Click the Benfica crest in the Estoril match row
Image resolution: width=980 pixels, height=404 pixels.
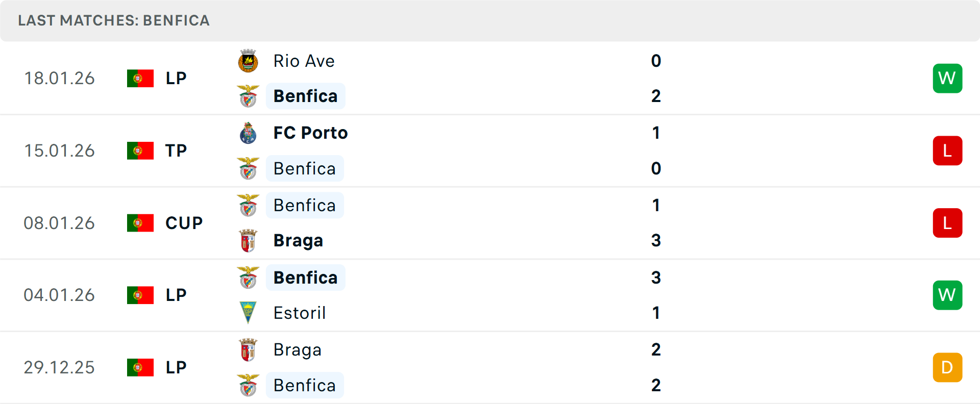(248, 278)
